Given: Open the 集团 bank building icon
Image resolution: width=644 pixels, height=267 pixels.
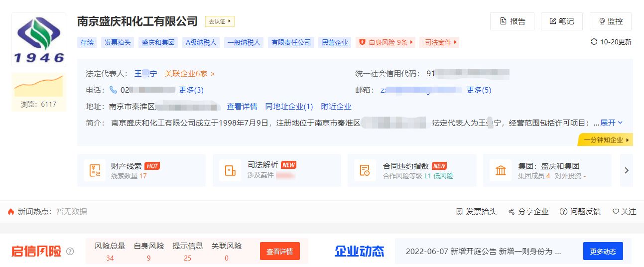Looking at the screenshot, I should (501, 170).
